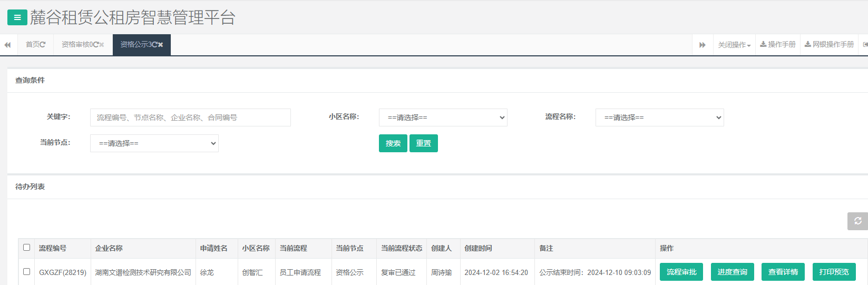Expand the 流程名称 select box
Image resolution: width=868 pixels, height=285 pixels.
(x=659, y=117)
